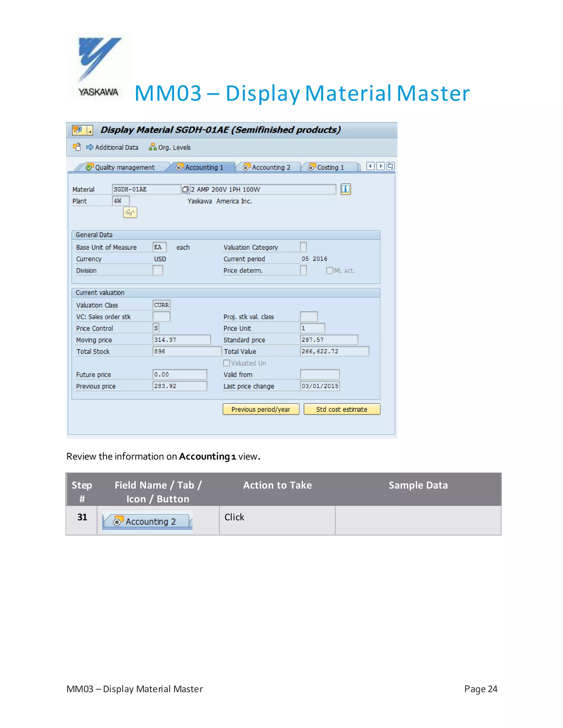
Task: Click the Page 24 footer text
Action: (481, 689)
